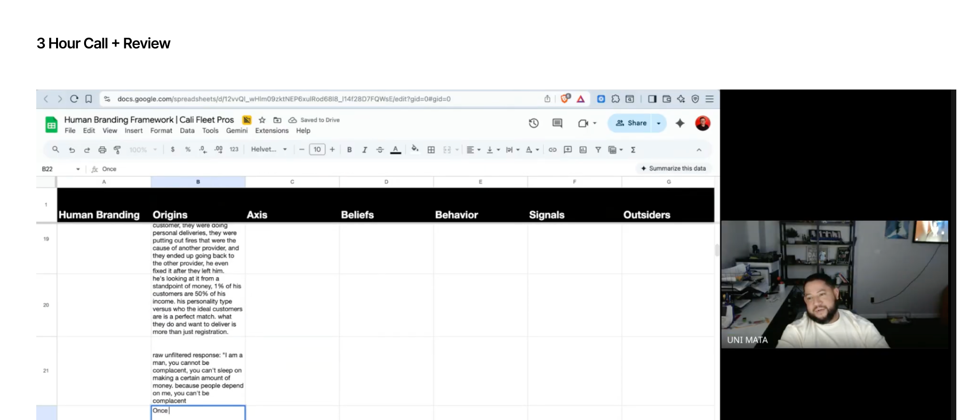The image size is (980, 420).
Task: Open the Insert menu
Action: 133,131
